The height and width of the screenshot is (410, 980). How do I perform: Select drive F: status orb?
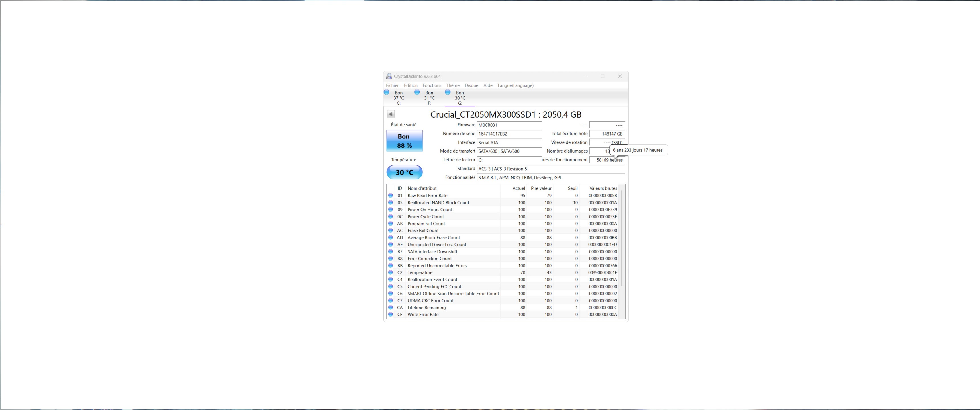coord(417,92)
